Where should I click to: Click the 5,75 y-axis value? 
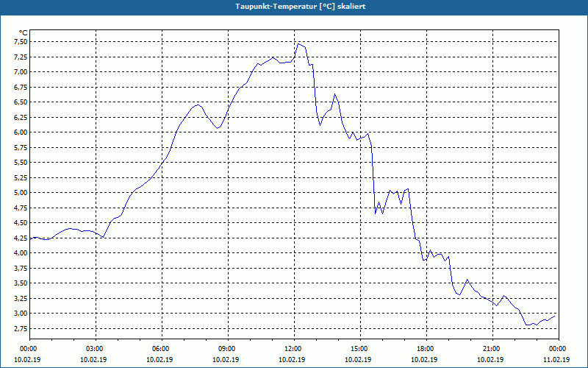point(21,148)
